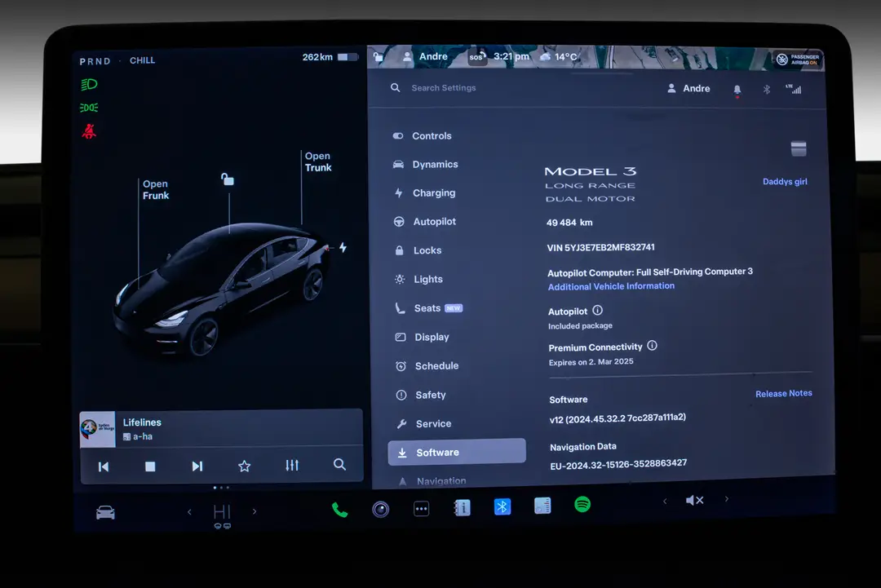
Task: Tap the CHILL drive mode label
Action: tap(142, 60)
